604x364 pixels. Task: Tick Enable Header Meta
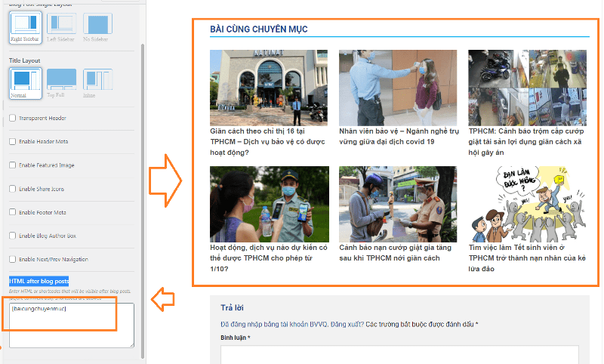[12, 141]
